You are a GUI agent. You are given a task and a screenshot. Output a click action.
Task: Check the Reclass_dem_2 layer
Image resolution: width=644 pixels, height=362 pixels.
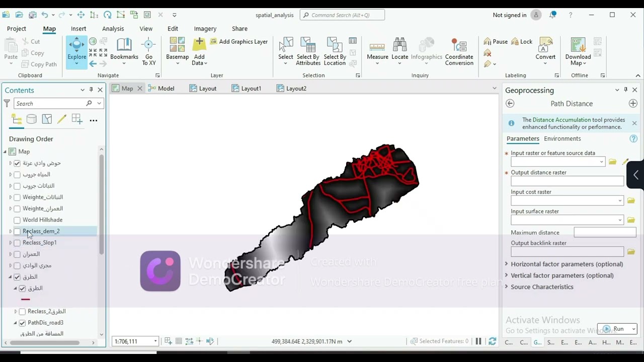click(17, 231)
